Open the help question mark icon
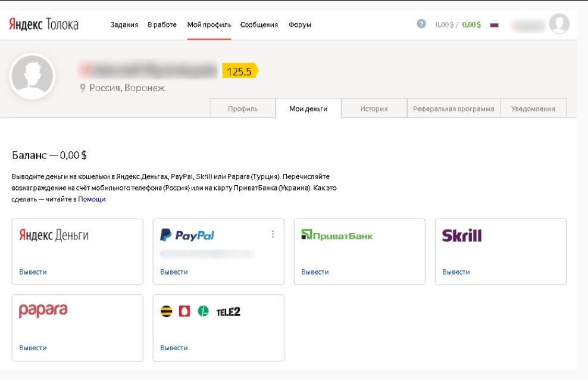Image resolution: width=588 pixels, height=380 pixels. (421, 24)
